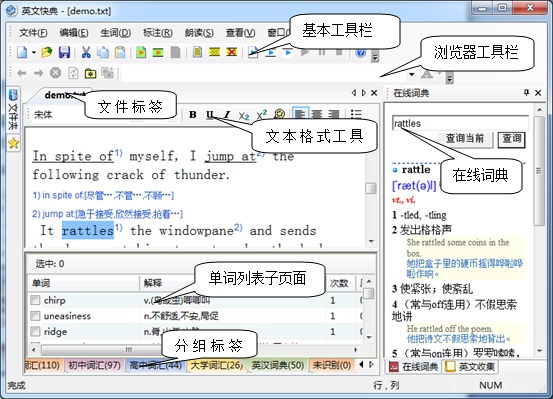Image resolution: width=553 pixels, height=399 pixels.
Task: Click the word list horizontal scrollbar
Action: (x=195, y=350)
